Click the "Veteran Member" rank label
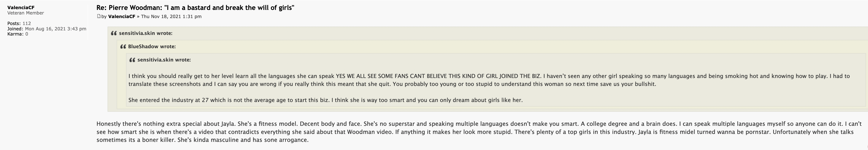The width and height of the screenshot is (868, 150). point(26,13)
